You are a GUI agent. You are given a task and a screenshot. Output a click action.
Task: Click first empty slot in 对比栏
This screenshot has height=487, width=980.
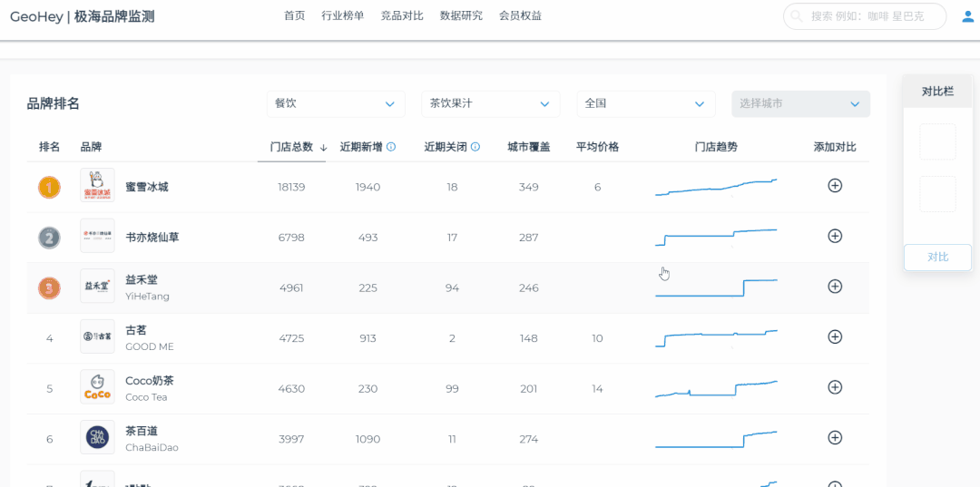tap(937, 141)
